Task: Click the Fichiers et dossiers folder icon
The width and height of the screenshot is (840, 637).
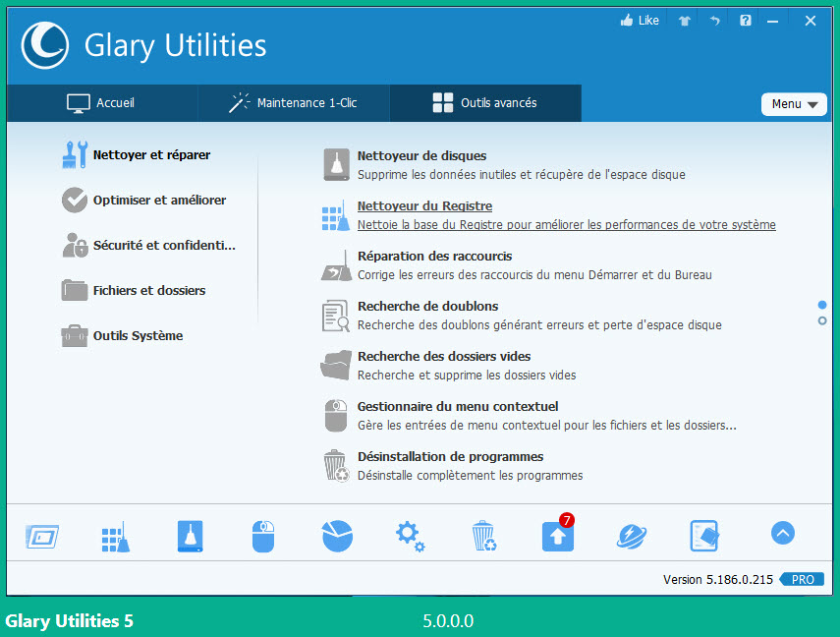Action: coord(75,290)
